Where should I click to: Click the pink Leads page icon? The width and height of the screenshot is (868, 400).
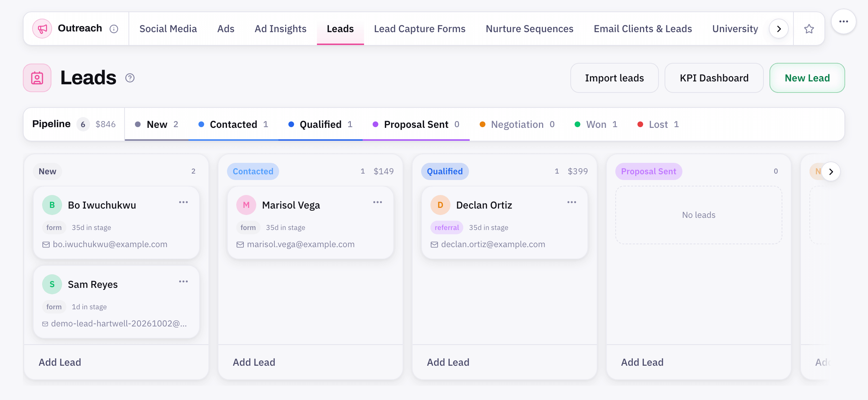[37, 78]
